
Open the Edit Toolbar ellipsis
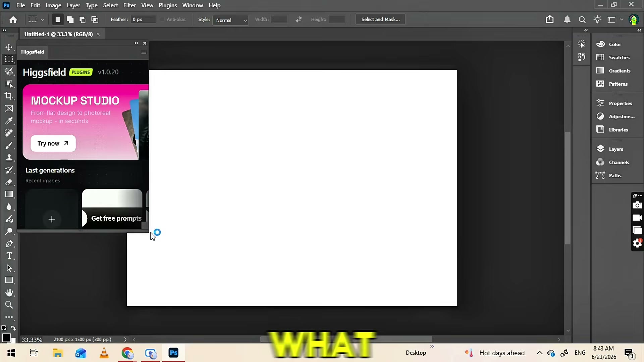[9, 317]
